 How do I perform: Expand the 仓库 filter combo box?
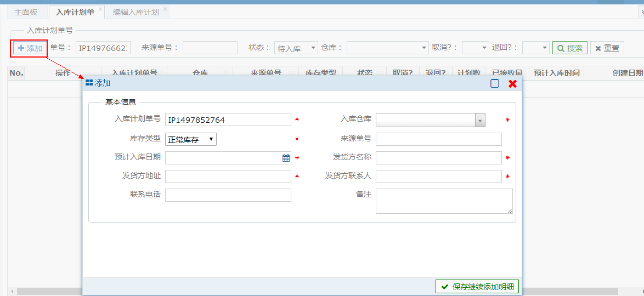click(388, 48)
